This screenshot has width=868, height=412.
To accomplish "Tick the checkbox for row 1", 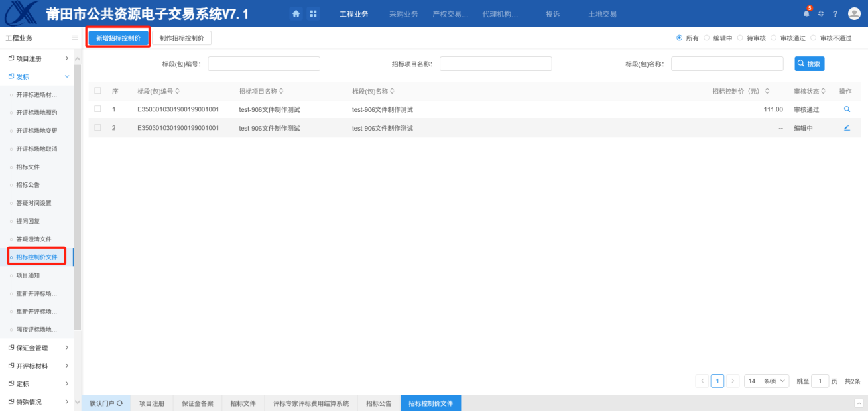I will click(x=97, y=109).
